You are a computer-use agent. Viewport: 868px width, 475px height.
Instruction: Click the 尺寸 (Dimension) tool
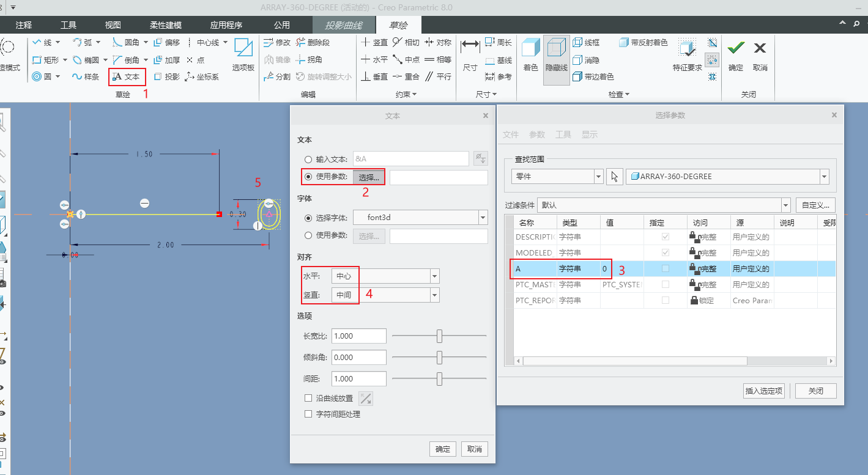tap(470, 55)
